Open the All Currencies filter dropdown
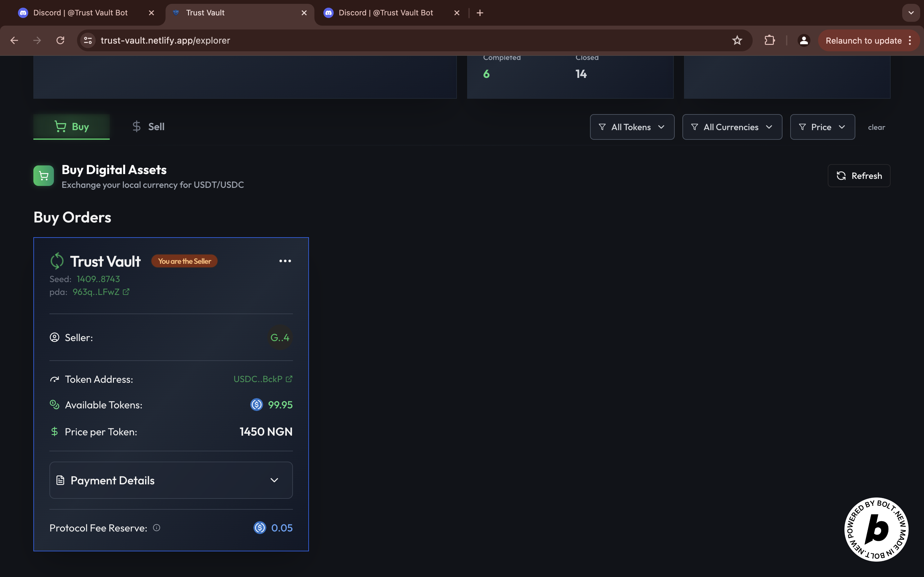Screen dimensions: 924x577 point(732,127)
